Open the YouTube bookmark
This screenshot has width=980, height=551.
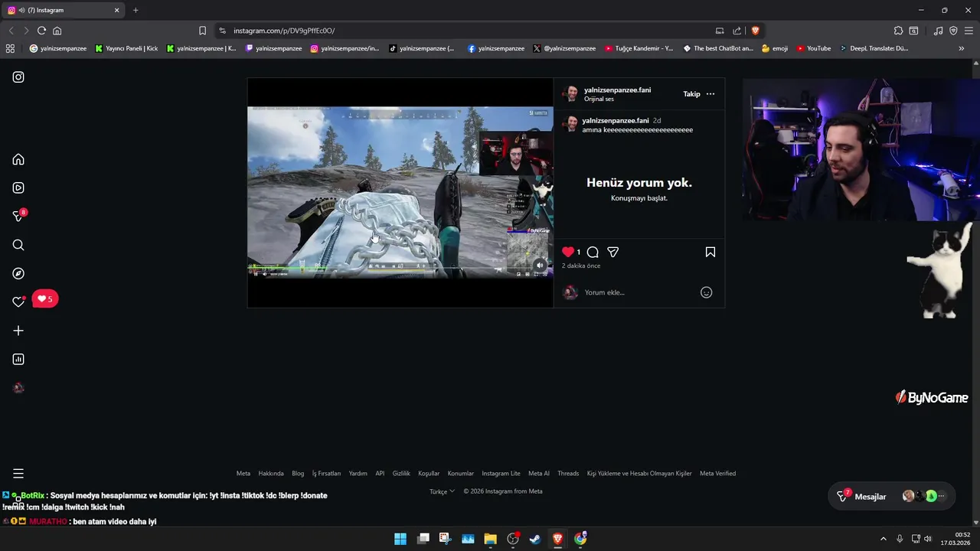tap(813, 48)
